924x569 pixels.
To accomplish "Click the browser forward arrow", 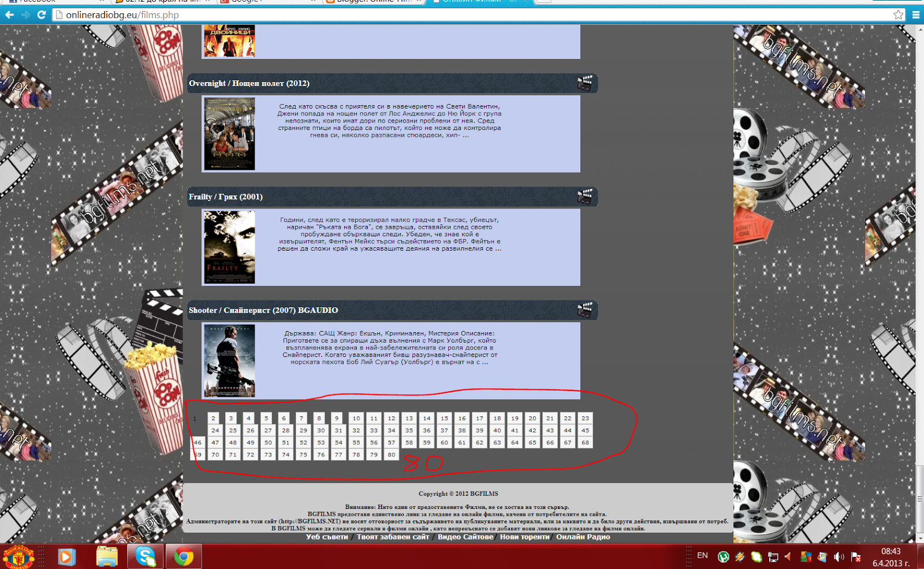I will click(x=25, y=15).
